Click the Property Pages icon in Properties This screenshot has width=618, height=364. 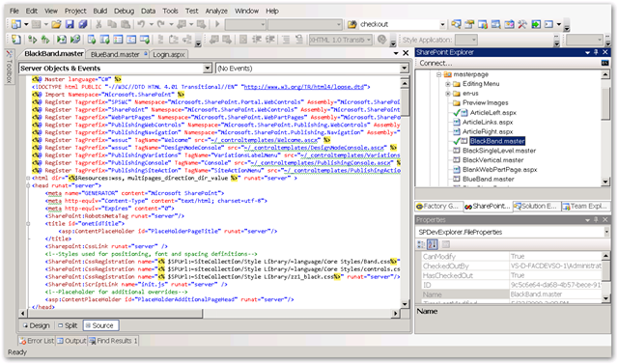[445, 244]
